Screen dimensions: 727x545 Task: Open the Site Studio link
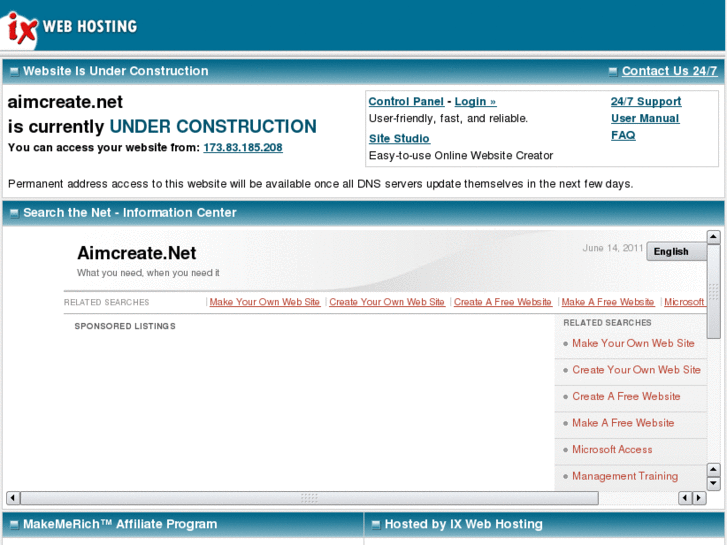tap(399, 139)
